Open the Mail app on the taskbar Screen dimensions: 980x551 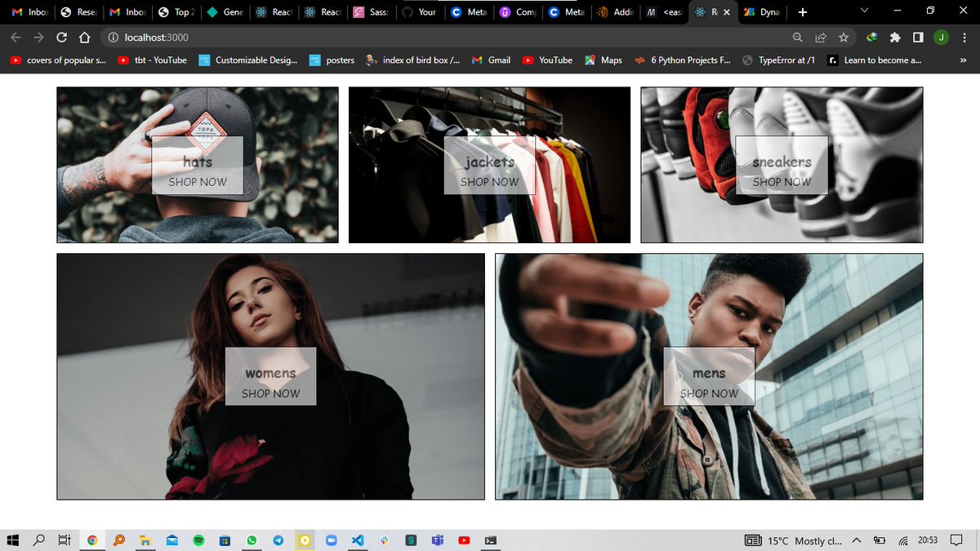tap(171, 540)
